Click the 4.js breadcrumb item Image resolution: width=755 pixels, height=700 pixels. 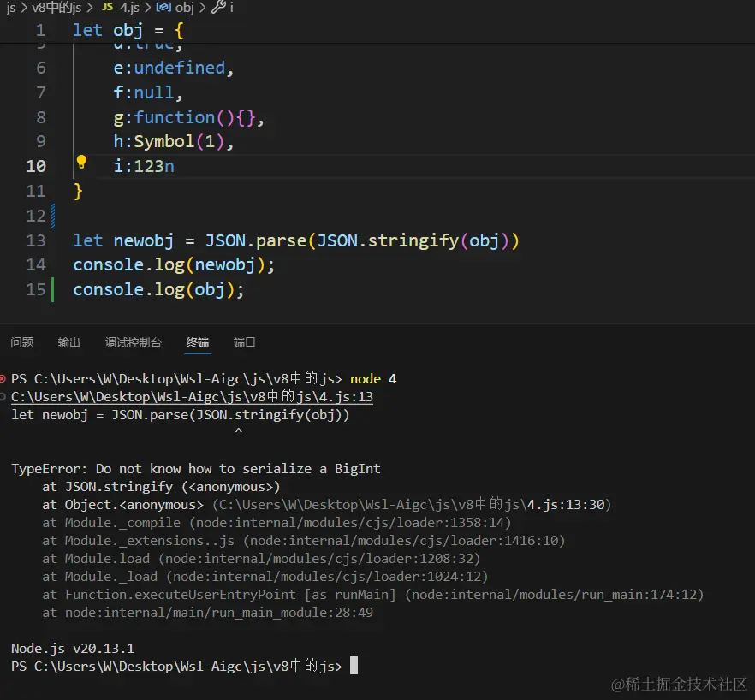tap(129, 7)
